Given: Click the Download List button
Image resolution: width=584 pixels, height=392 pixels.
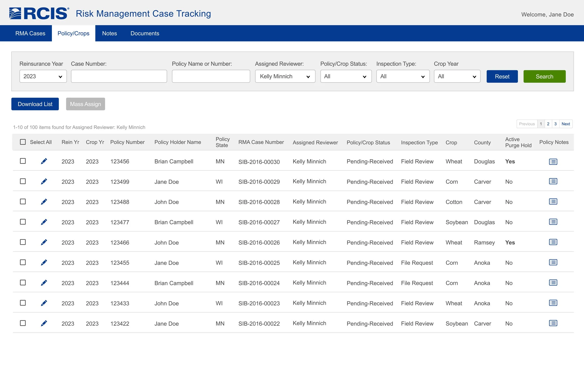Looking at the screenshot, I should (35, 104).
